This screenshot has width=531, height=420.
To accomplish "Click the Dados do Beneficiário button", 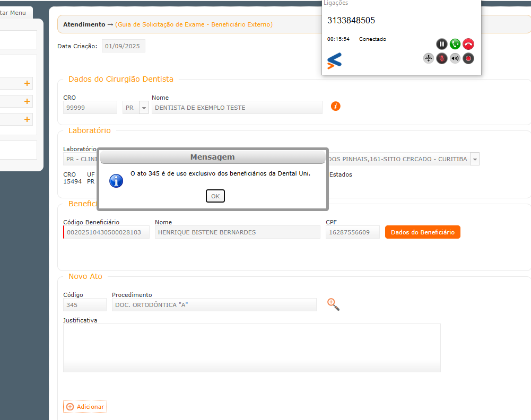I will 423,232.
